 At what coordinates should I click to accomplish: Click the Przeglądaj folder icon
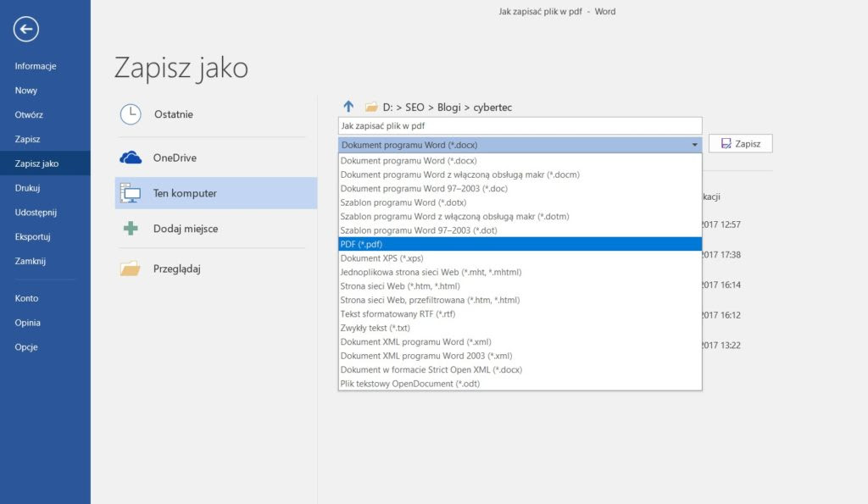[131, 269]
